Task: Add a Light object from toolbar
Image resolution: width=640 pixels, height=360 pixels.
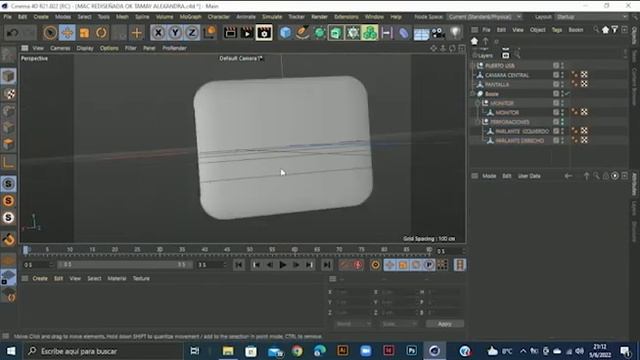Action: click(x=455, y=33)
